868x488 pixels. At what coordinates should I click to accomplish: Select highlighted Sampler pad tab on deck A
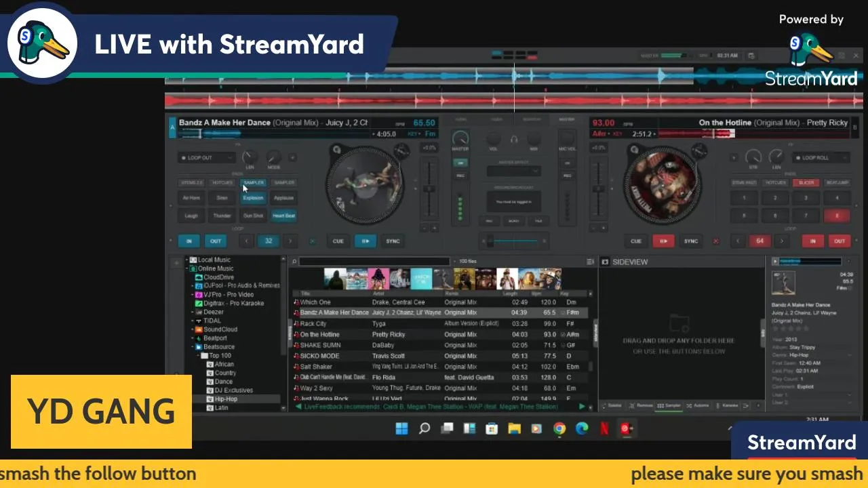click(254, 182)
